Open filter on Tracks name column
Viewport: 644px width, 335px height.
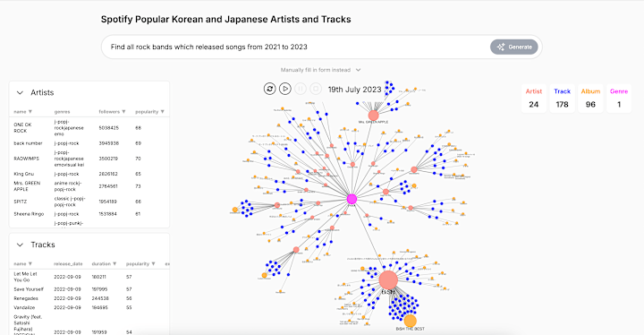pyautogui.click(x=30, y=264)
